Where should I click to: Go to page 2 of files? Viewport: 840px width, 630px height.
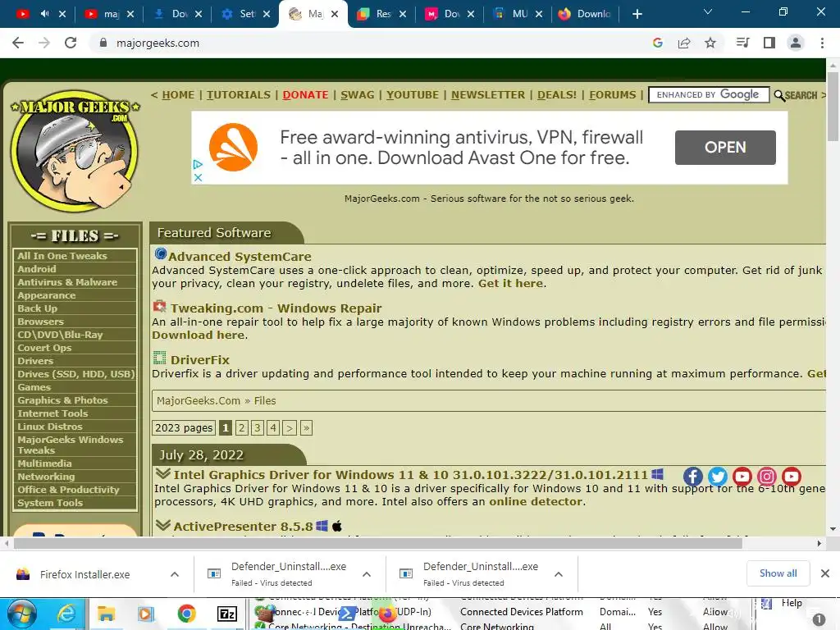tap(242, 428)
